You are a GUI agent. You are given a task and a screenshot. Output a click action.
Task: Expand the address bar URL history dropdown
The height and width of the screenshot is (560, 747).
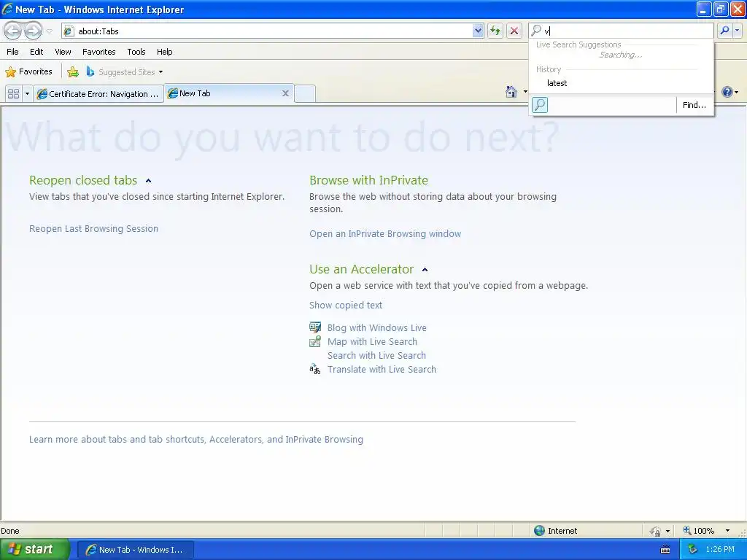pos(478,31)
